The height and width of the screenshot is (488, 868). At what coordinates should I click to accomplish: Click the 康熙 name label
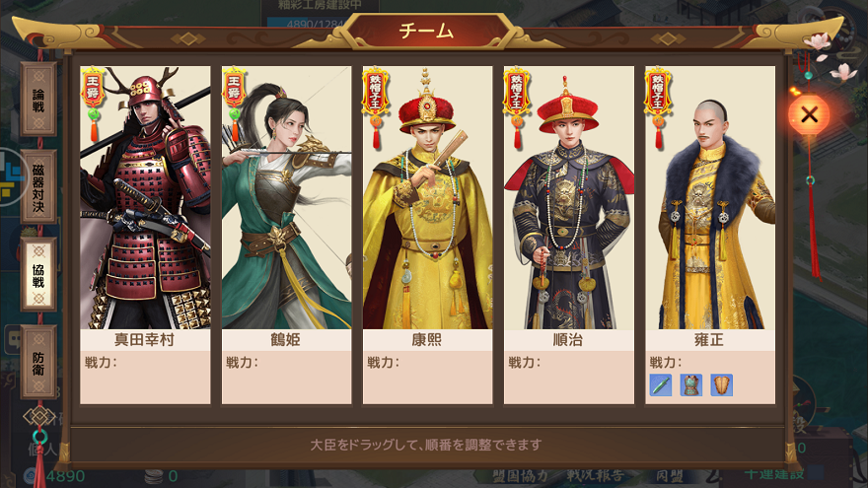click(x=427, y=340)
